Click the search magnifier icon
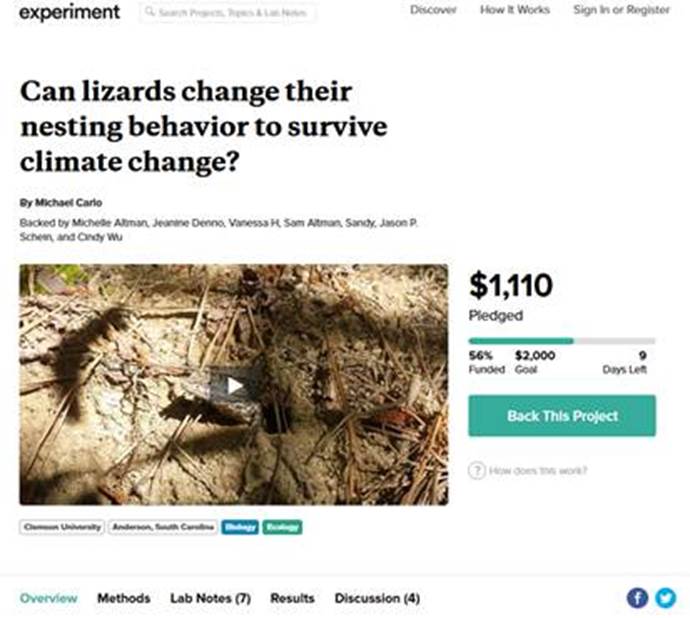 click(x=150, y=13)
